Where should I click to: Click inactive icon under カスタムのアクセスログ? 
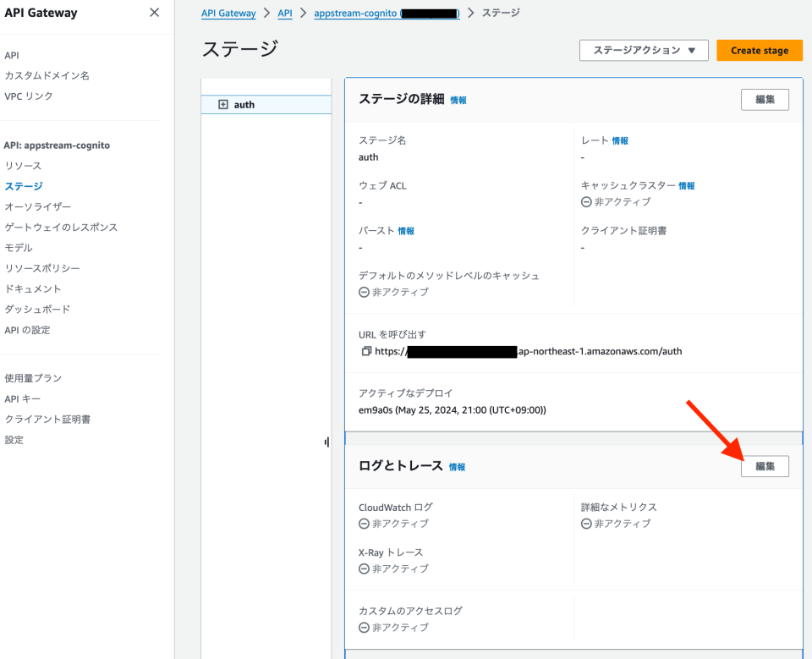[x=364, y=628]
